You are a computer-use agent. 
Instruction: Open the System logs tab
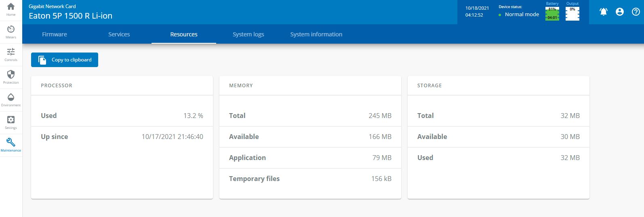[248, 34]
